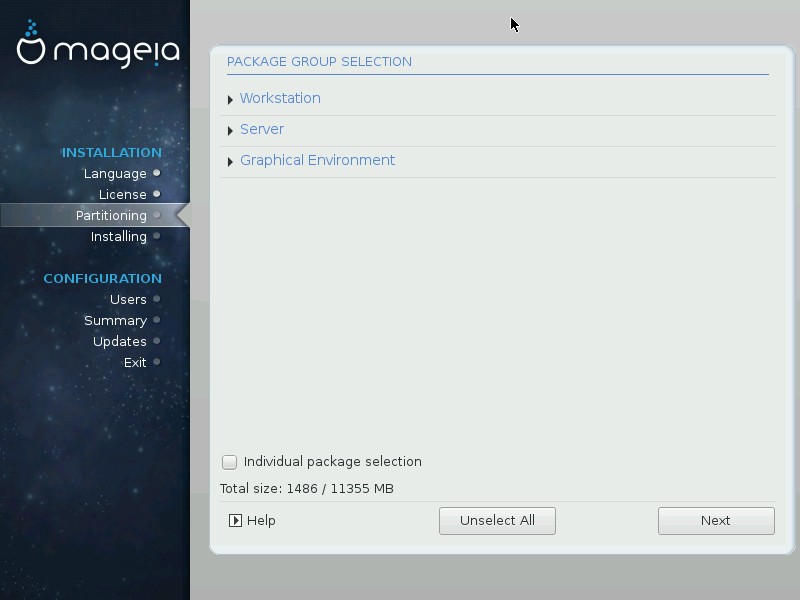
Task: Enable Individual package selection checkbox
Action: 230,462
